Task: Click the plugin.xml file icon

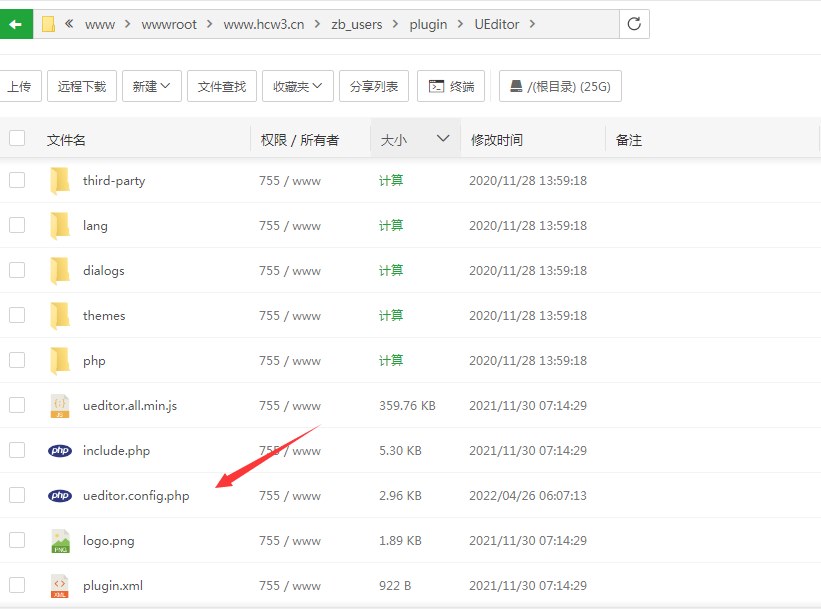Action: [x=60, y=586]
